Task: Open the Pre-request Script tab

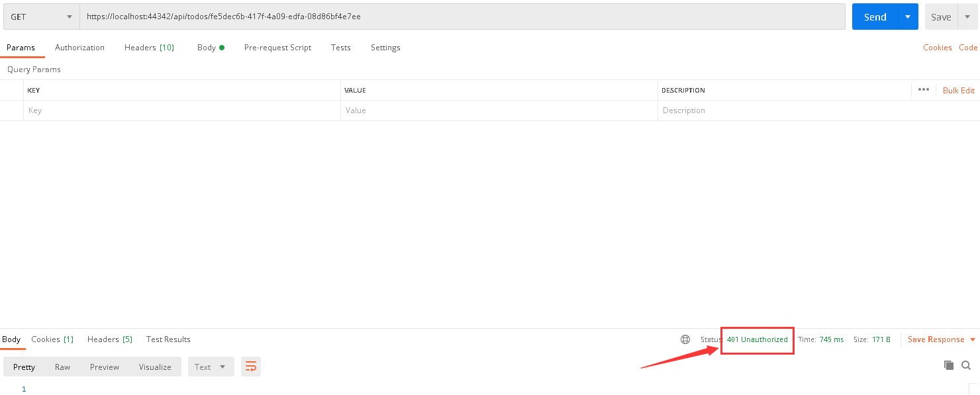Action: click(277, 48)
